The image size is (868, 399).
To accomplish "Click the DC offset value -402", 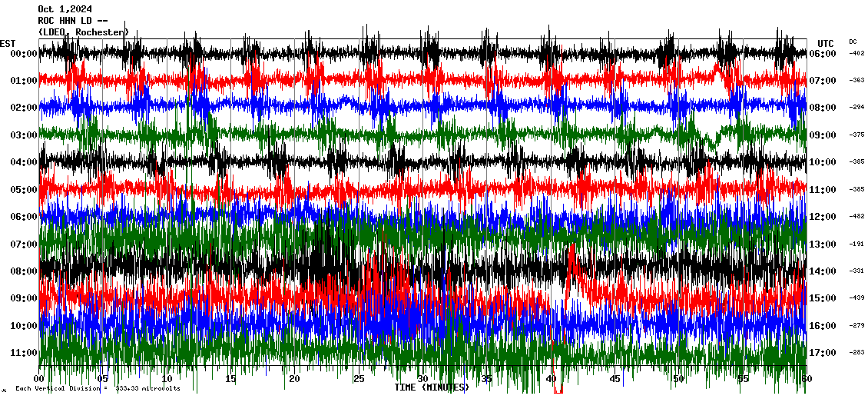I will [856, 54].
